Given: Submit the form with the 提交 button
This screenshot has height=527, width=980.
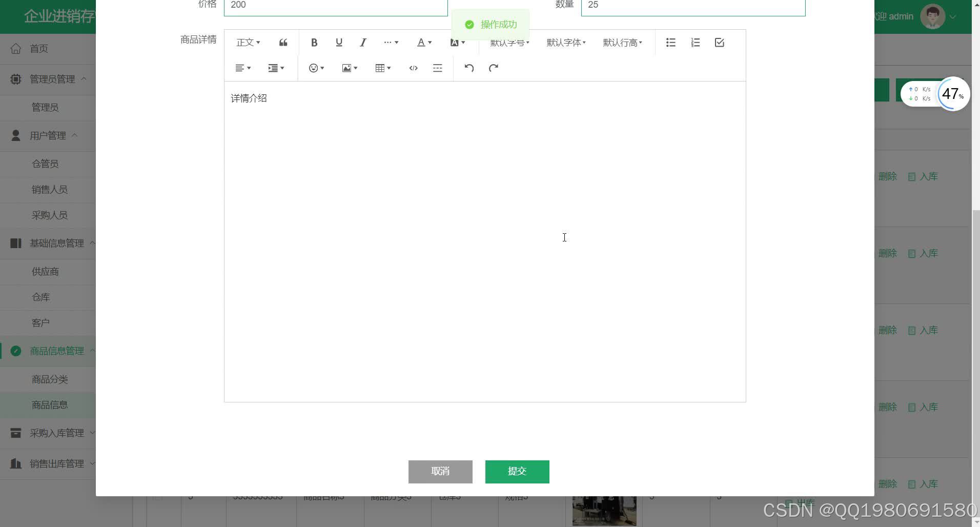Looking at the screenshot, I should point(517,471).
